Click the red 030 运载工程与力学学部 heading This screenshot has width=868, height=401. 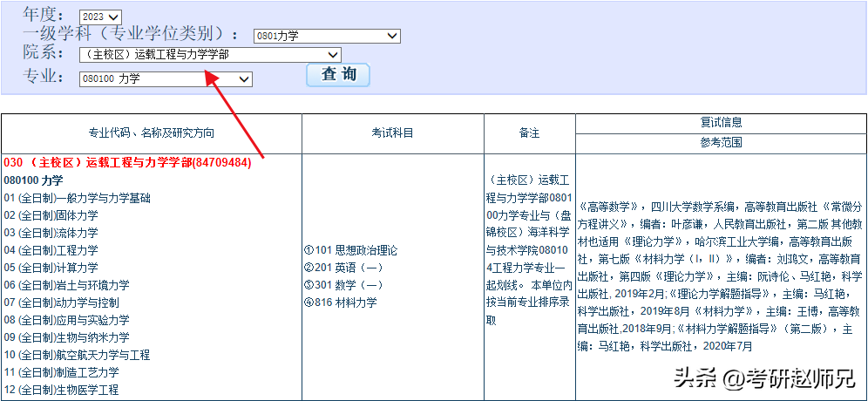(x=127, y=163)
